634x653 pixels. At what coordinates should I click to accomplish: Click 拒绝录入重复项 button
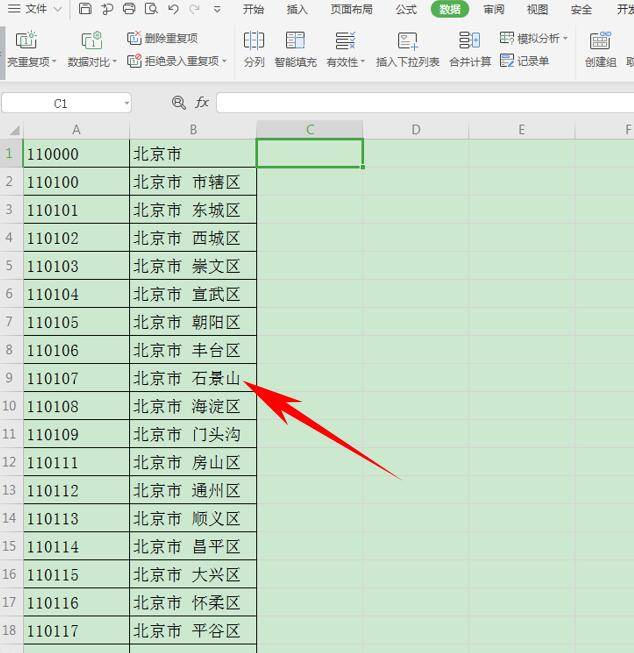pos(173,61)
